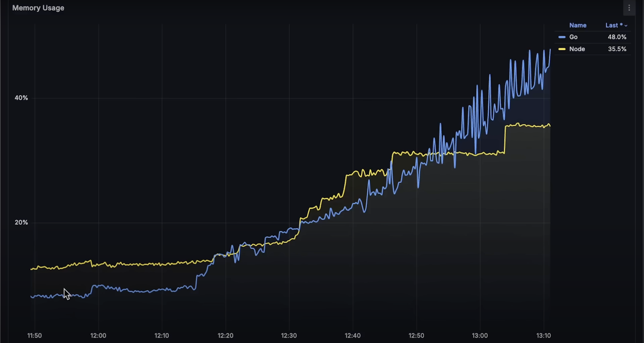
Task: Click the 20% y-axis label
Action: [x=21, y=222]
